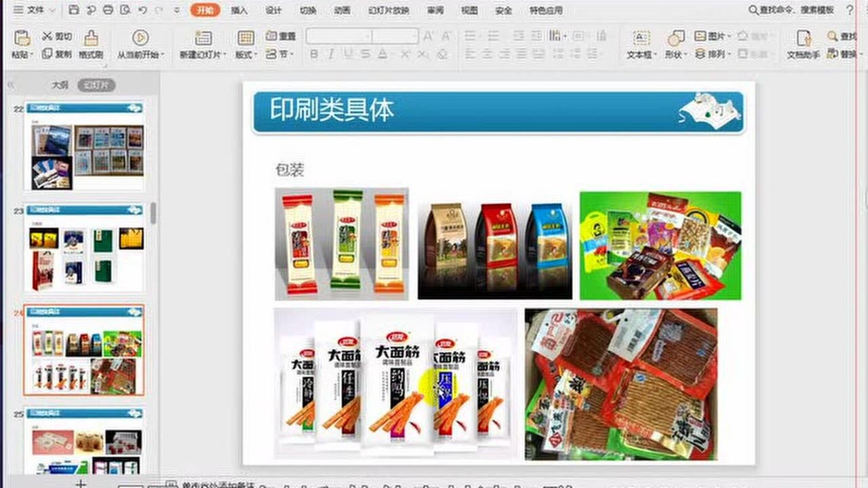Click the save icon in quick access toolbar
Image resolution: width=868 pixels, height=488 pixels.
pyautogui.click(x=74, y=10)
